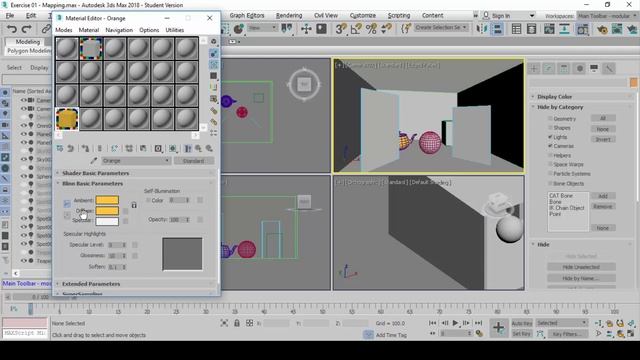Open the Material Editor toolbar icon
The width and height of the screenshot is (640, 360).
(x=582, y=29)
